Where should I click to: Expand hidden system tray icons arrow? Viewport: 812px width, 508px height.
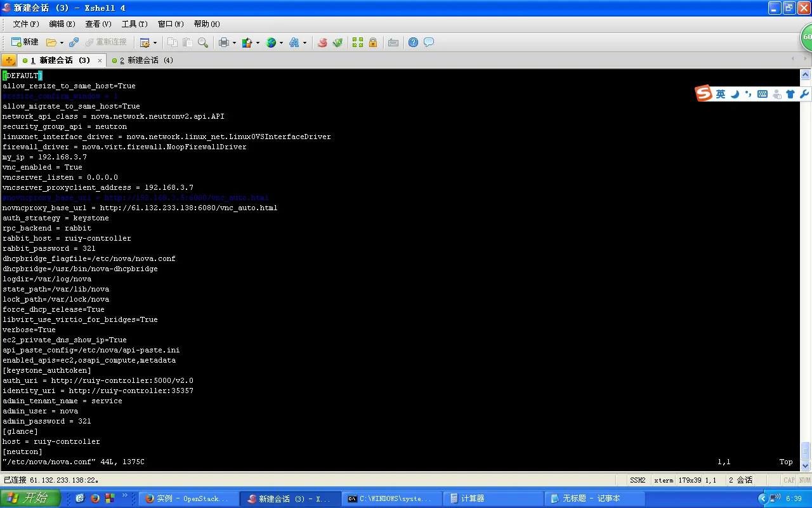[763, 498]
